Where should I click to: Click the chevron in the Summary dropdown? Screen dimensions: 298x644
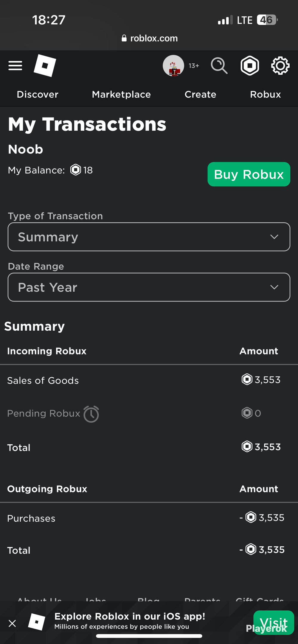click(274, 237)
